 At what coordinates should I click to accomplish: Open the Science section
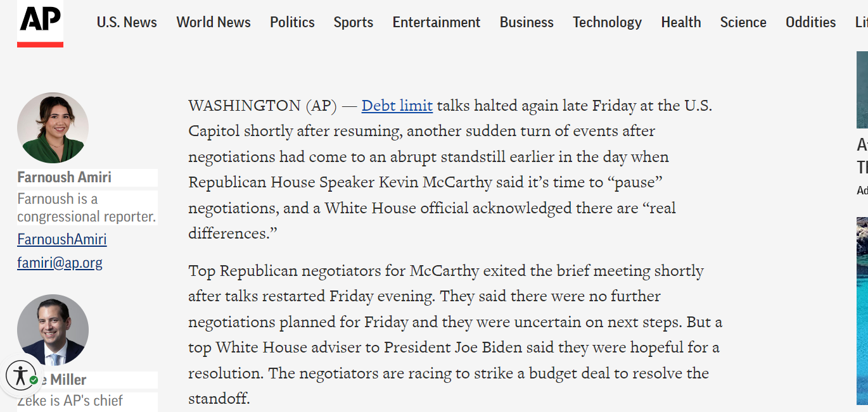click(x=743, y=22)
